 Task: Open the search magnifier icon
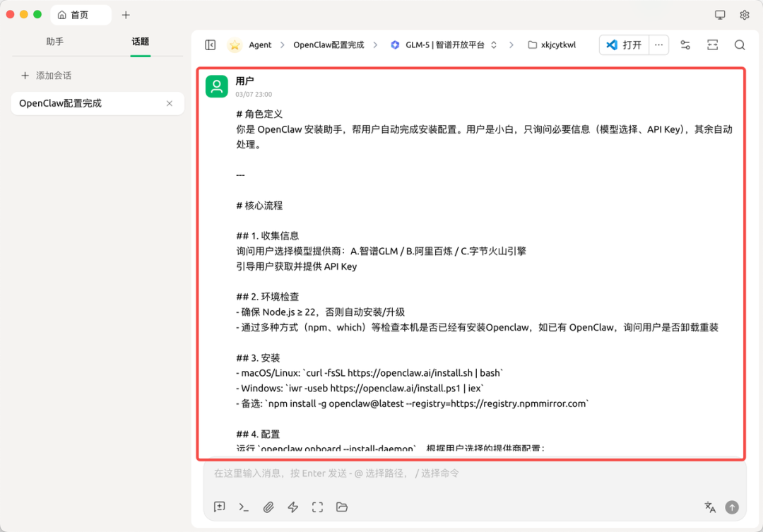(740, 45)
